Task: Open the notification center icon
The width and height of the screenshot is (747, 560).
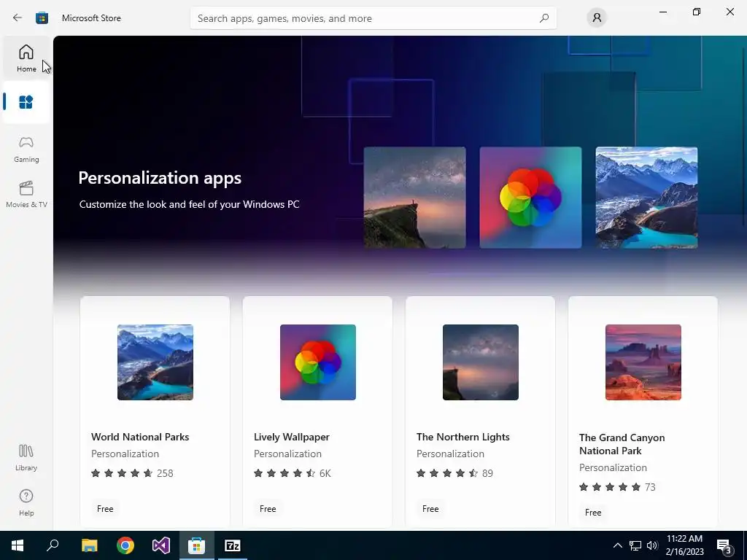Action: (x=724, y=546)
